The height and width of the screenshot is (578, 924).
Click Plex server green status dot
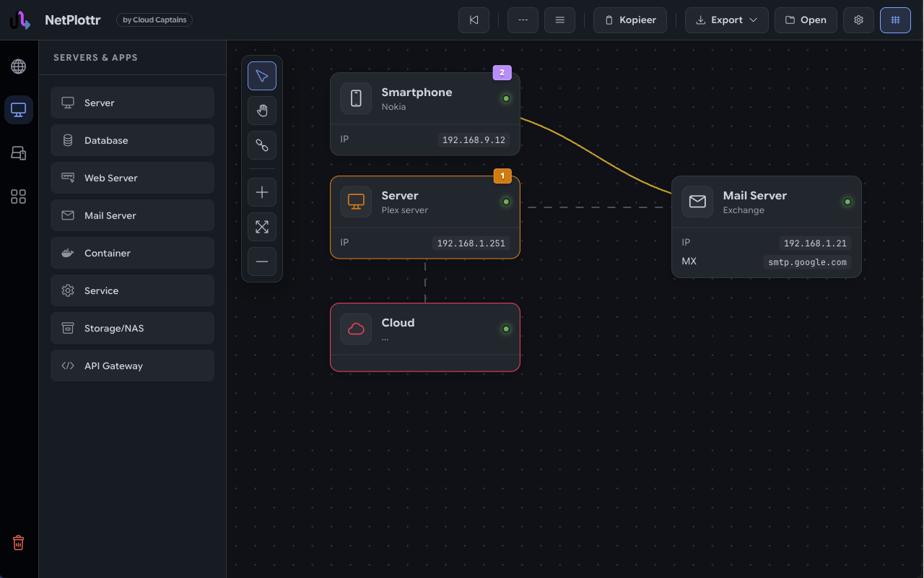tap(506, 202)
